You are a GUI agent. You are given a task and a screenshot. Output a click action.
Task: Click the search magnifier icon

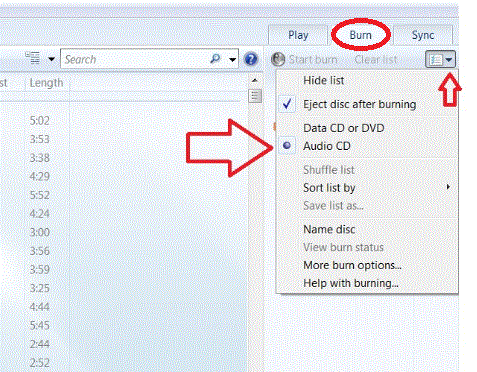click(216, 59)
